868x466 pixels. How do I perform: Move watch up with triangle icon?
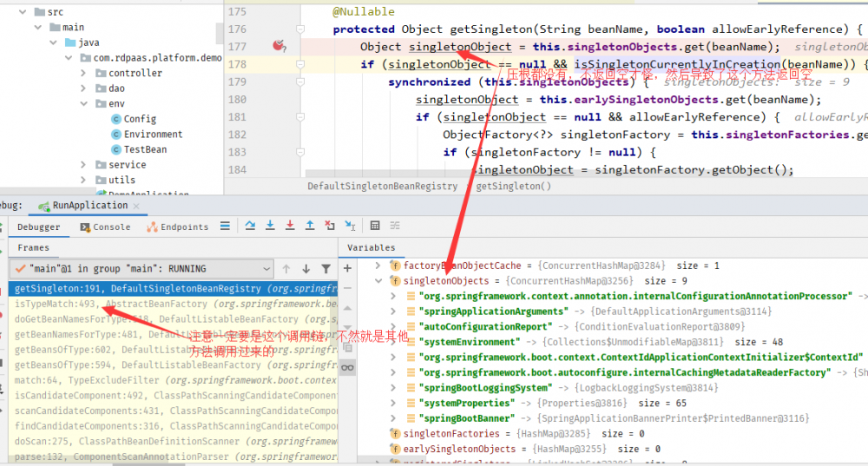point(348,308)
